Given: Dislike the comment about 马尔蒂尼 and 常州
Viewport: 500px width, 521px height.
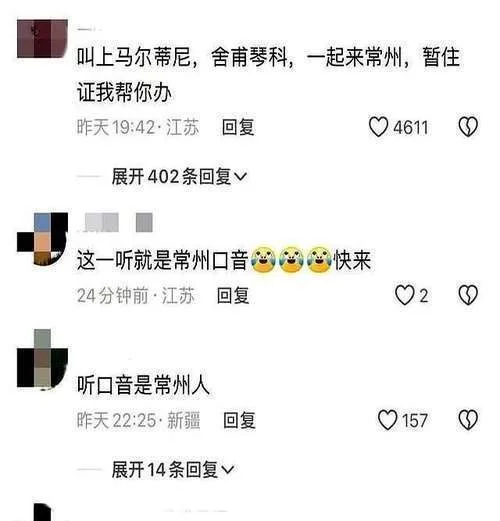Looking at the screenshot, I should click(468, 127).
